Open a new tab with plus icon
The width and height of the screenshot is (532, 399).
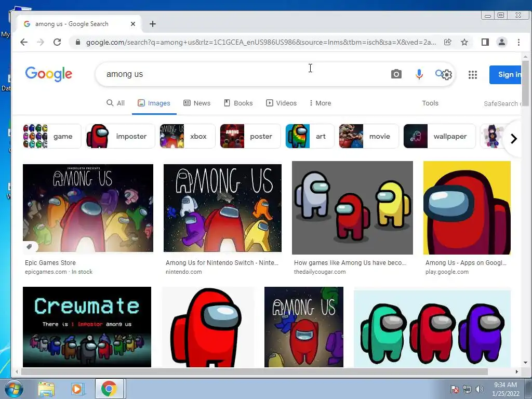point(153,24)
